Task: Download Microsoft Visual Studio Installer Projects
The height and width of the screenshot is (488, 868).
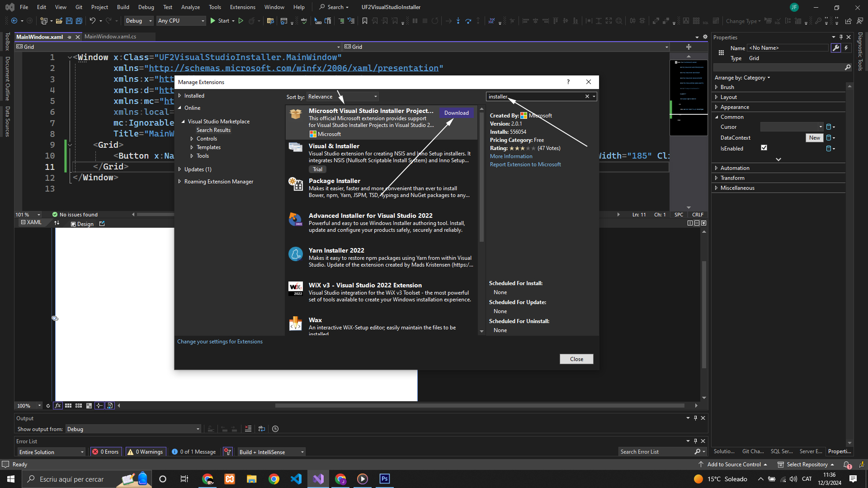Action: point(456,113)
